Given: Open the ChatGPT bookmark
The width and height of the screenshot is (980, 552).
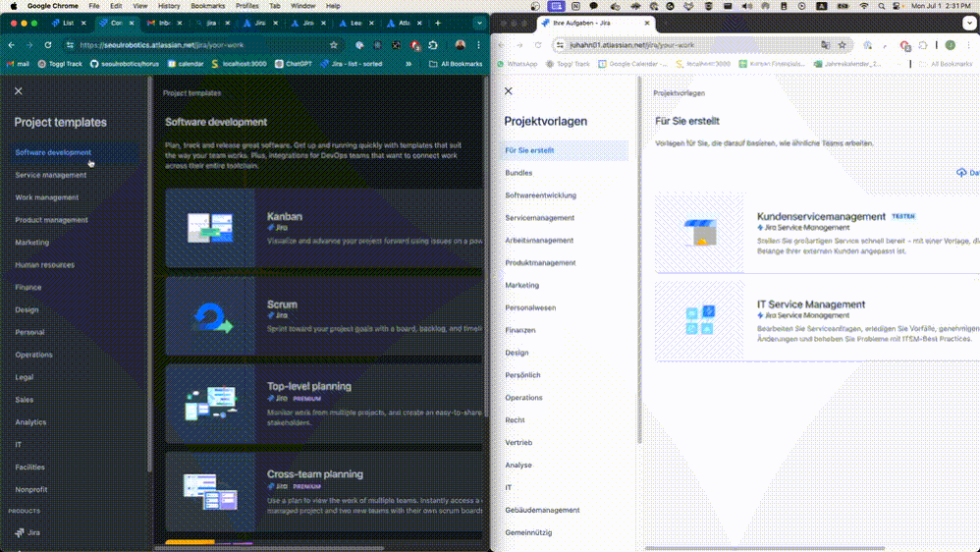Looking at the screenshot, I should [x=294, y=64].
